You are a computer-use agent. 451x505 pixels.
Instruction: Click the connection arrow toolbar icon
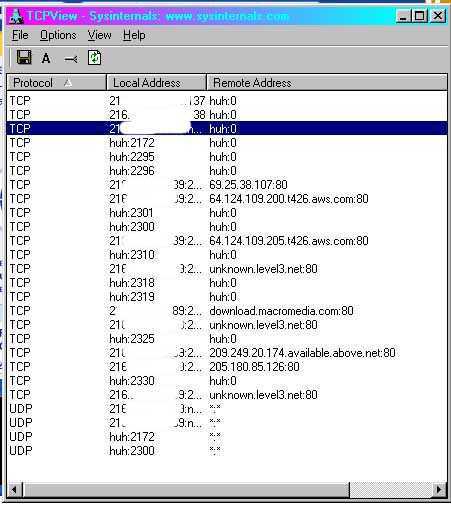[71, 59]
